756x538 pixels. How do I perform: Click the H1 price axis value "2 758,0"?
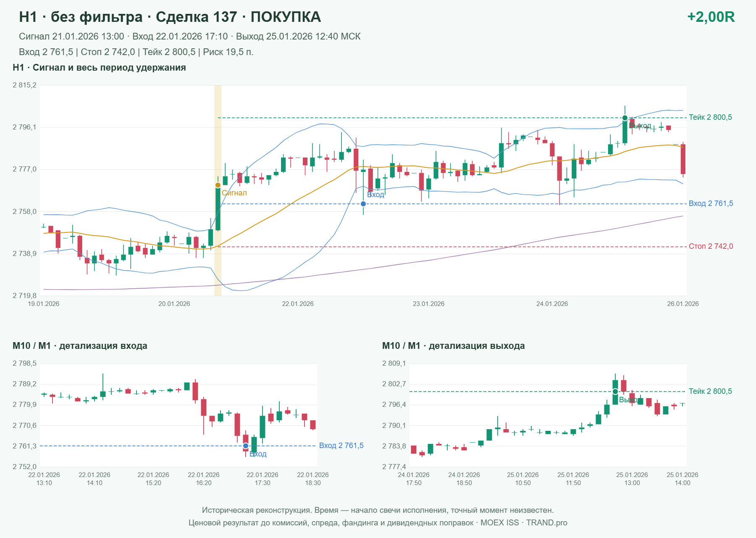pyautogui.click(x=24, y=212)
